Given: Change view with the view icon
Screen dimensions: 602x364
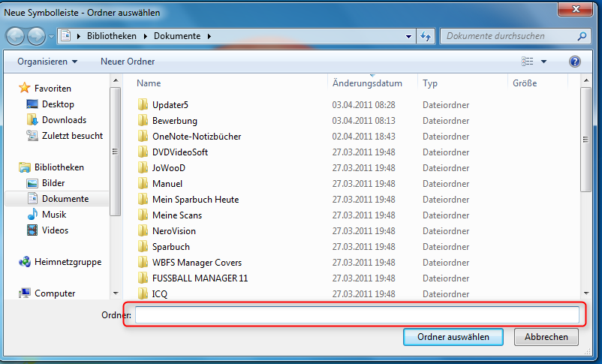Looking at the screenshot, I should (x=527, y=61).
